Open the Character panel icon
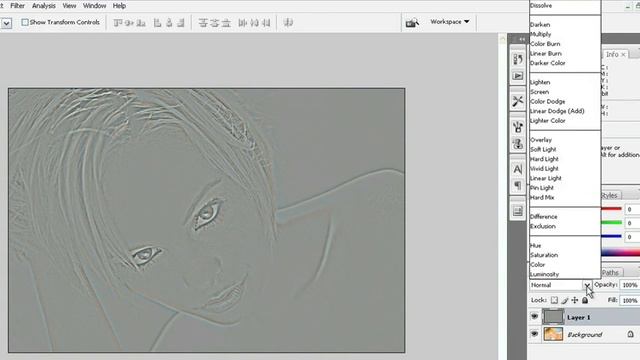Screen dimensions: 640x360 [x=518, y=169]
